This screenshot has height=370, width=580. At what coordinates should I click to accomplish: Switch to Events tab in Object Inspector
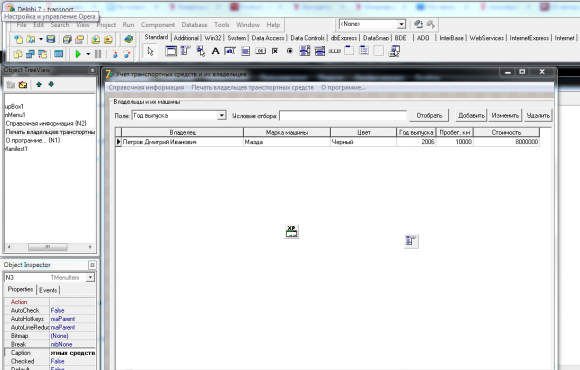(48, 290)
